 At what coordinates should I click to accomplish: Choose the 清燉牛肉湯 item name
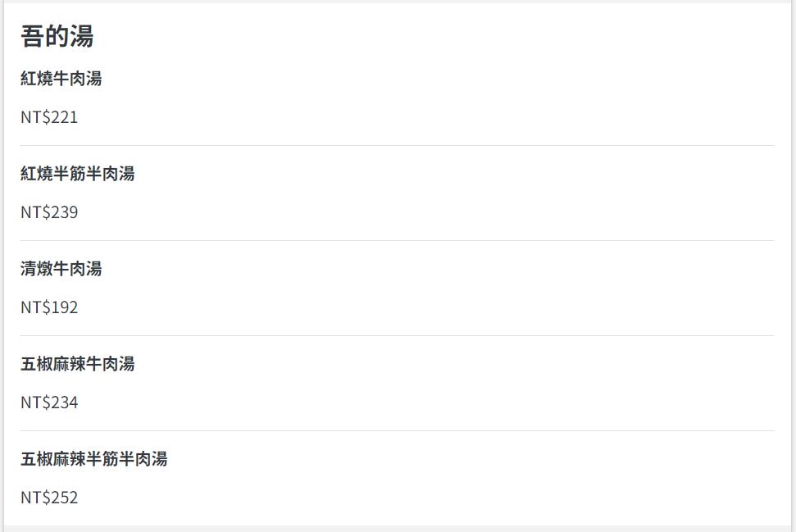[x=61, y=269]
